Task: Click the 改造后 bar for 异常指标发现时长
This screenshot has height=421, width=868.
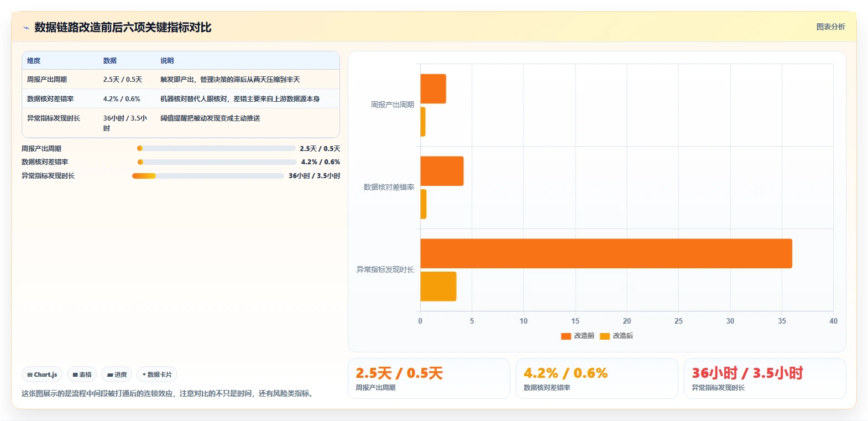Action: point(438,287)
